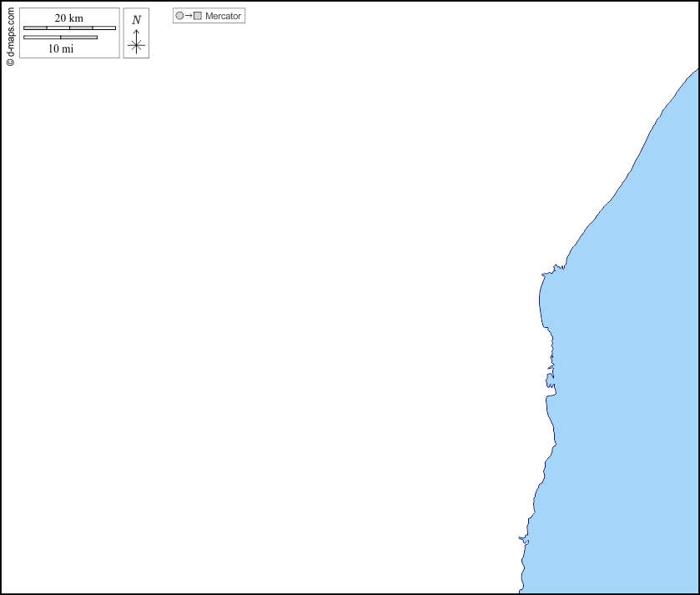
Task: Click the gray circle projection icon
Action: coord(179,16)
